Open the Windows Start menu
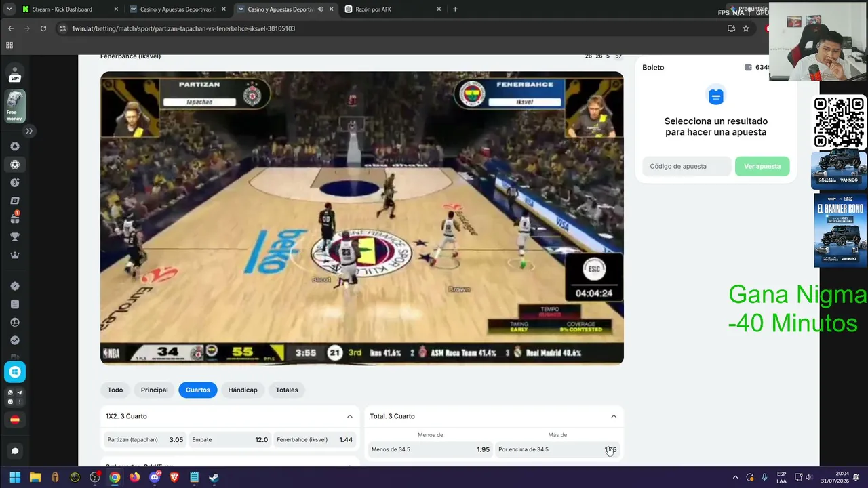Viewport: 868px width, 488px height. (x=15, y=477)
